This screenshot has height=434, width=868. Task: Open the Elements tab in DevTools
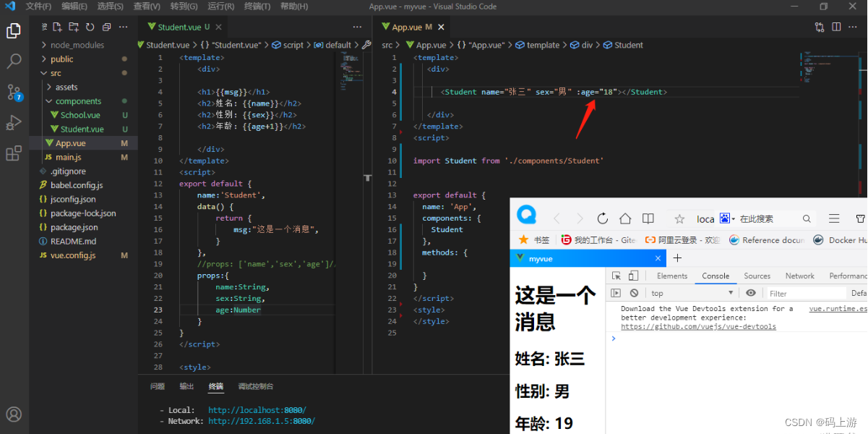click(672, 276)
